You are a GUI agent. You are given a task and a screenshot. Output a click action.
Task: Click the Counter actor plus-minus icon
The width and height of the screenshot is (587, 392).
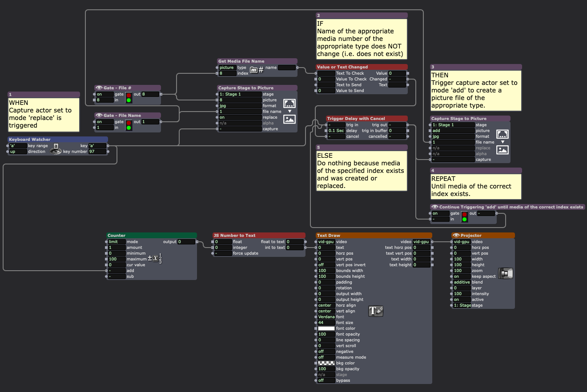tap(155, 258)
